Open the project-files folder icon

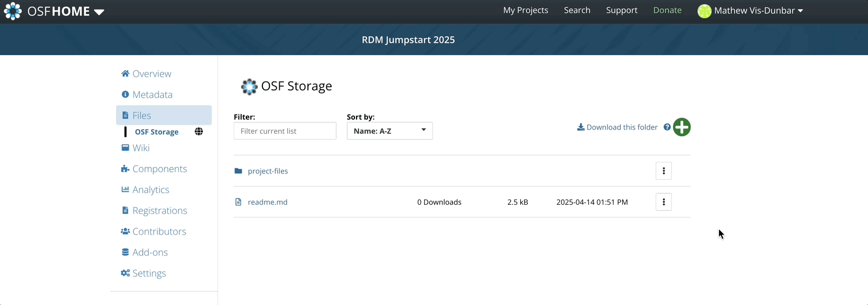(238, 171)
